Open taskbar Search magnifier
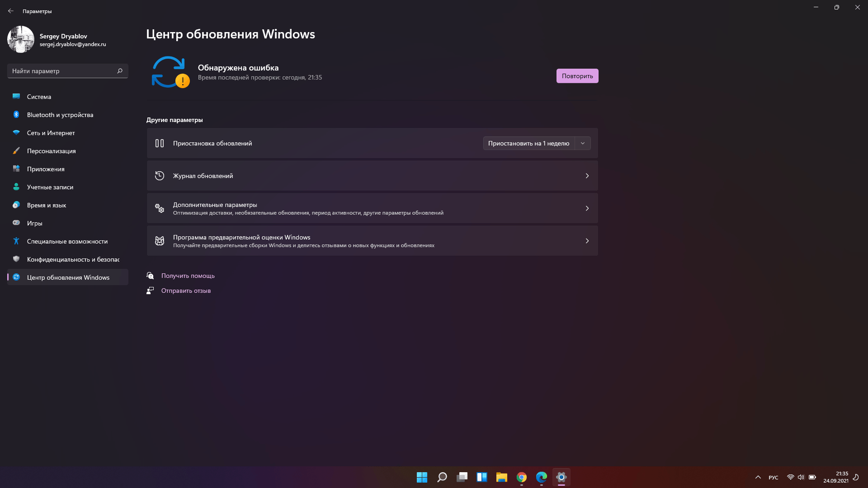 tap(442, 477)
